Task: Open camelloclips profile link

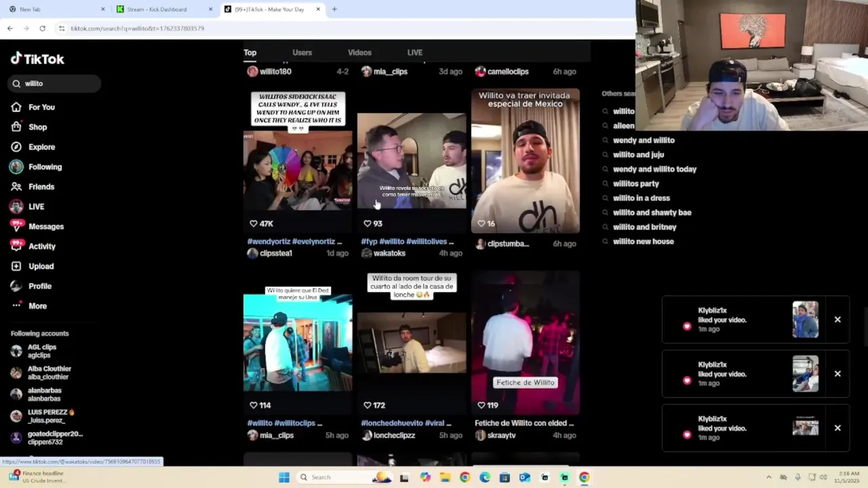Action: tap(508, 72)
